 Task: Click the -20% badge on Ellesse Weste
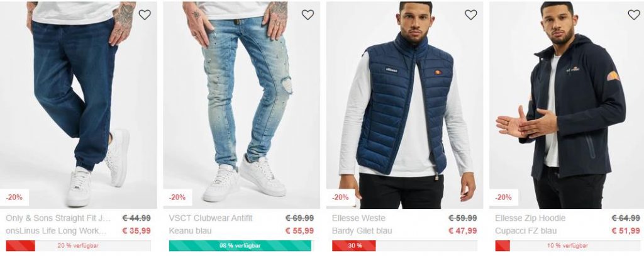pos(340,198)
